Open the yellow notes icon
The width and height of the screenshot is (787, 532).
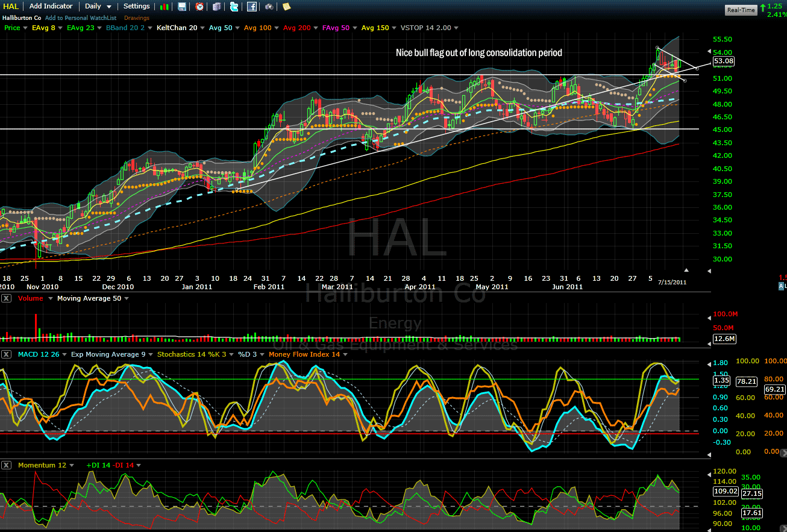click(x=286, y=7)
